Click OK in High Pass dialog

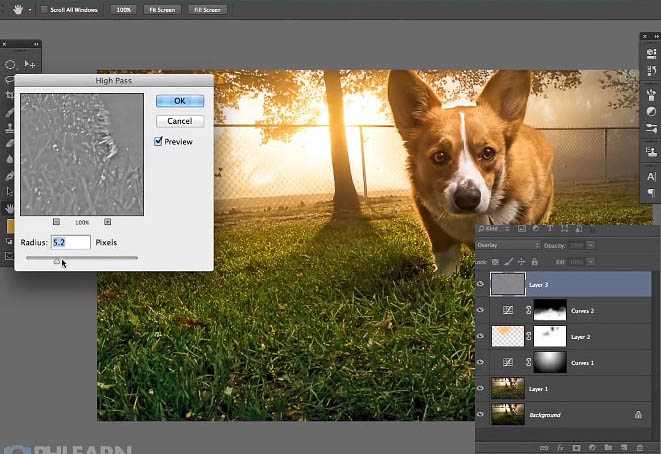tap(179, 101)
